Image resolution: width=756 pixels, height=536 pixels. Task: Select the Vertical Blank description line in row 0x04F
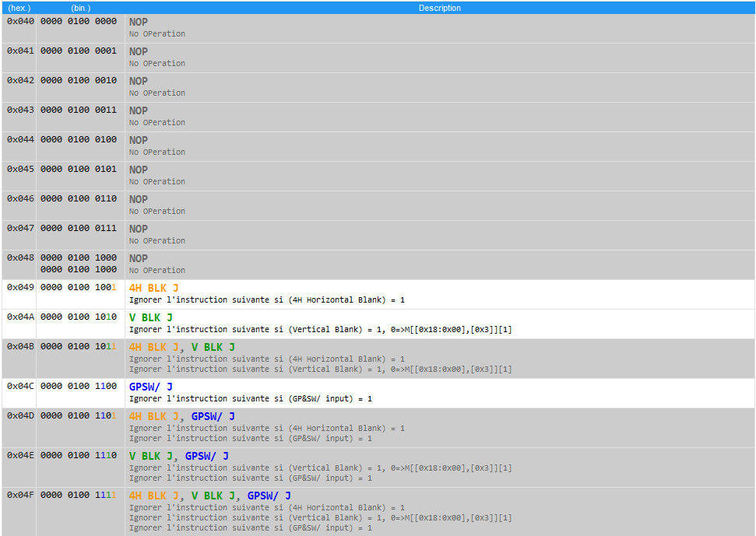[x=321, y=518]
